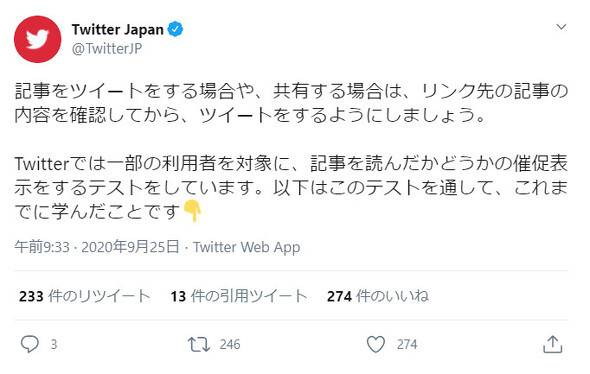Click the Twitter Web App source link
This screenshot has height=374, width=590.
click(247, 247)
